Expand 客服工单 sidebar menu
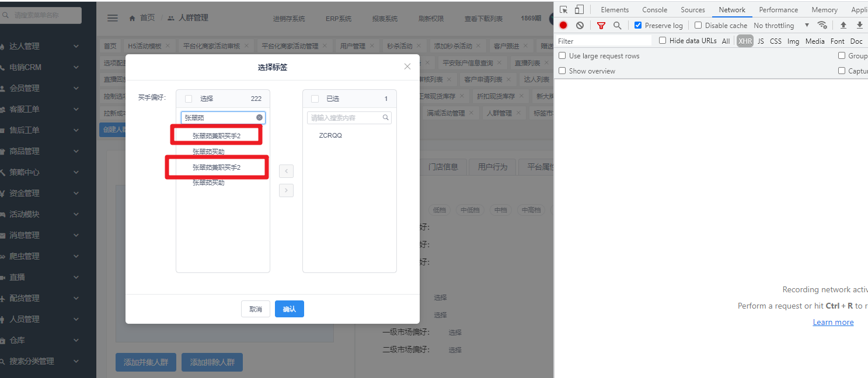 click(x=48, y=109)
